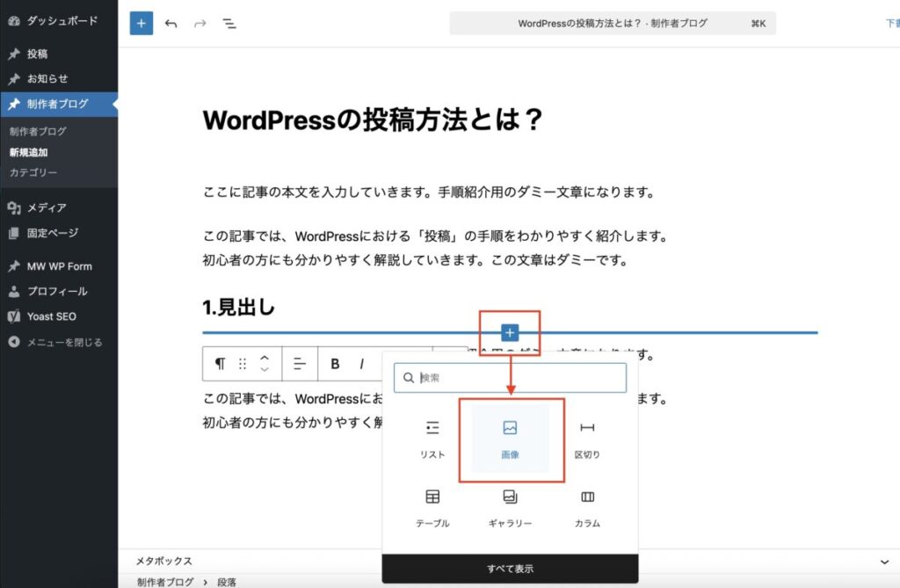Insert a 画像 block
The height and width of the screenshot is (588, 900).
click(x=511, y=439)
